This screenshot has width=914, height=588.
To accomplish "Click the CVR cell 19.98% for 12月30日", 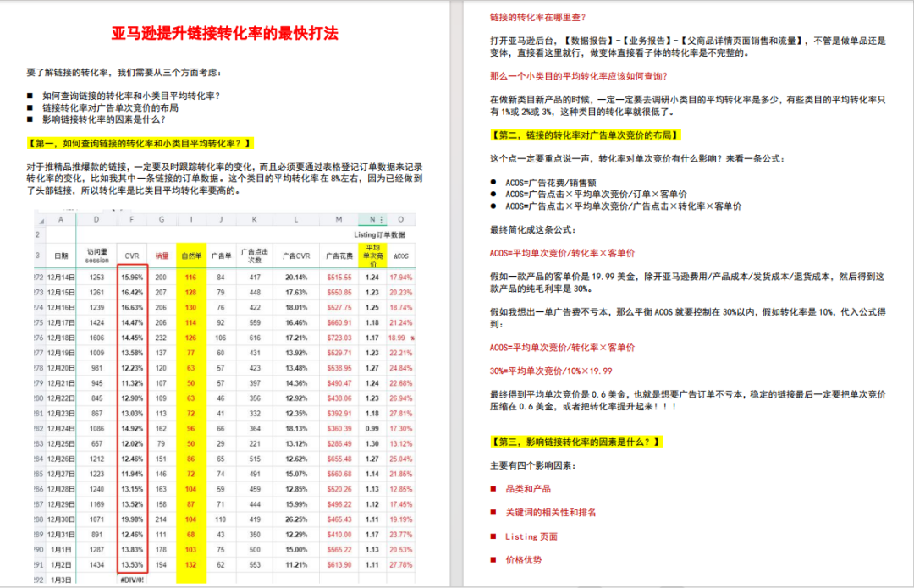I will [x=132, y=519].
